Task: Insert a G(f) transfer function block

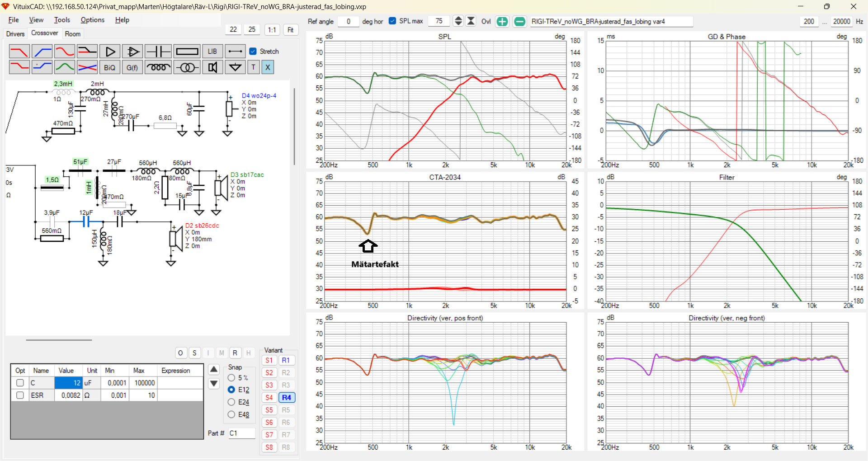Action: click(132, 67)
